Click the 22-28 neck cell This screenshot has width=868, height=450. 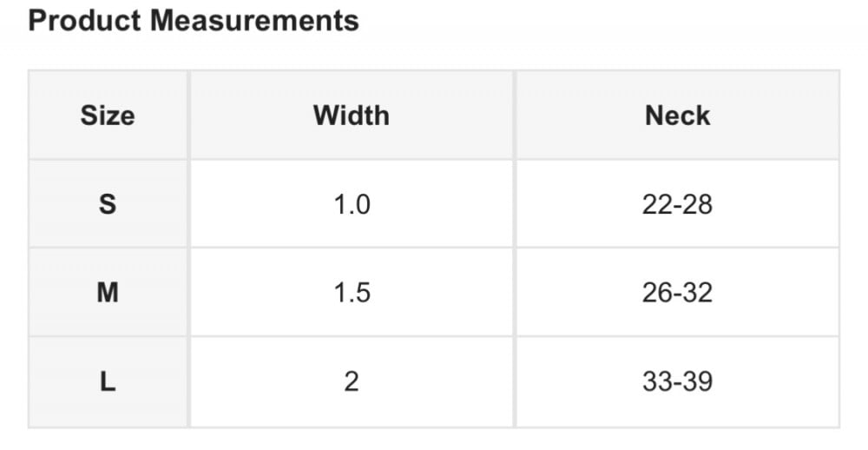point(677,204)
